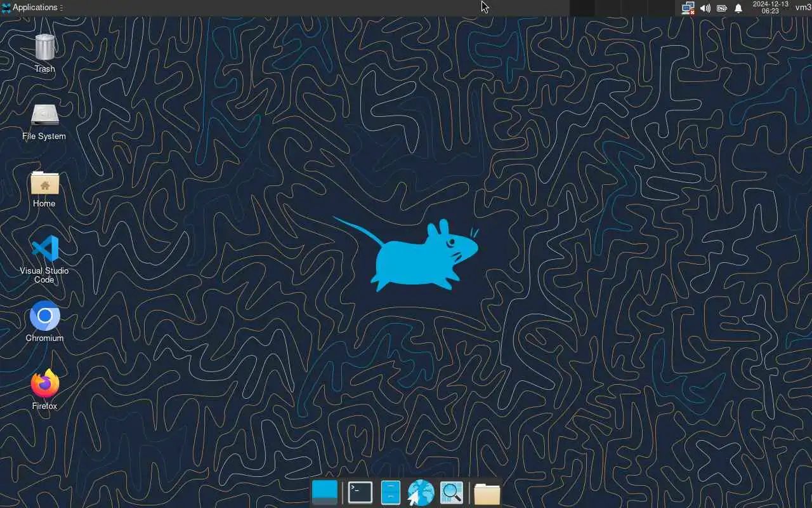812x508 pixels.
Task: Open the volume control tray icon
Action: click(x=705, y=8)
